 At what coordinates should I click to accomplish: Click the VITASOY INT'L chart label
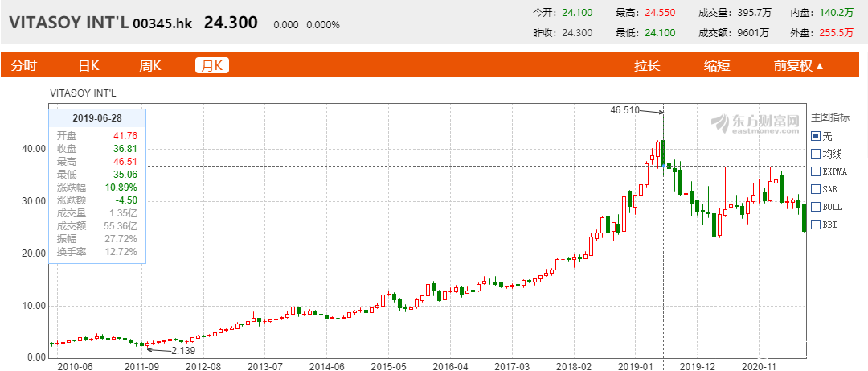pyautogui.click(x=84, y=93)
